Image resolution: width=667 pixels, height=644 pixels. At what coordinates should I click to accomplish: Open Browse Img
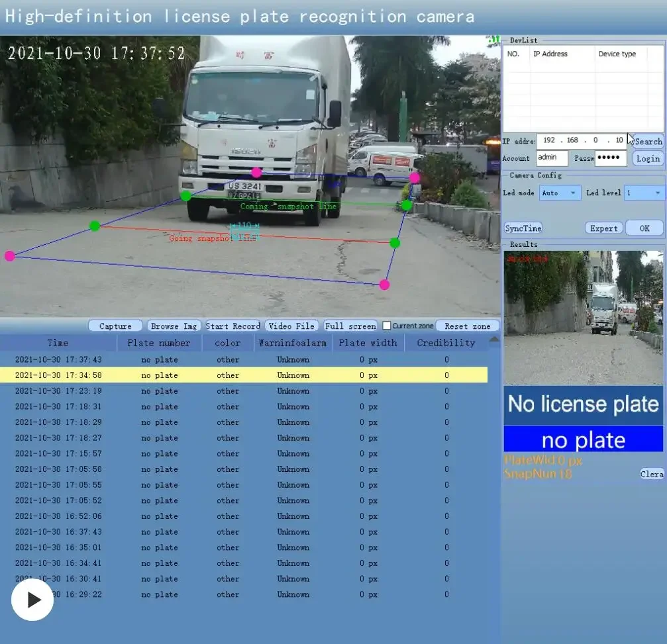point(174,326)
